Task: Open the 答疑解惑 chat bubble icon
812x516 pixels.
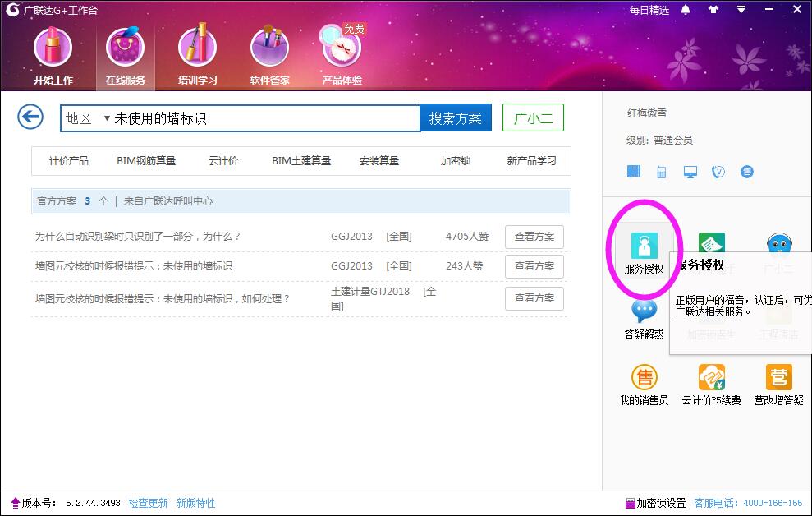Action: tap(644, 320)
